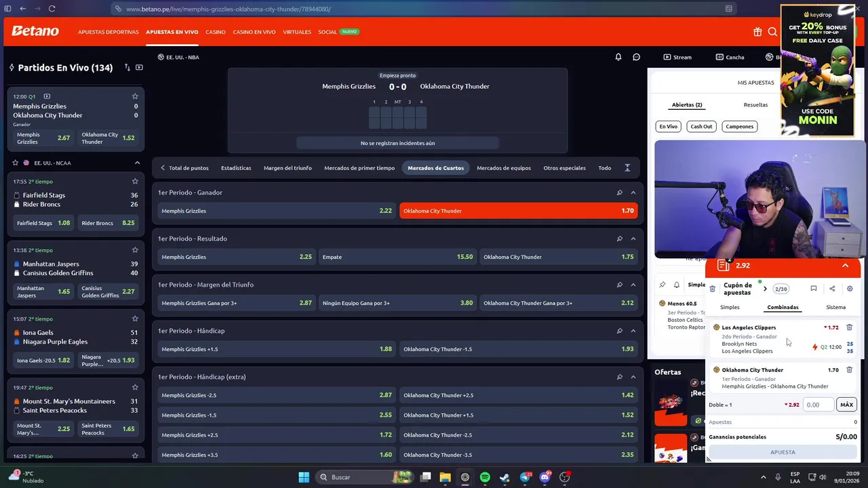Screen dimensions: 868x488
Task: Click the Betano logo
Action: coord(35,31)
